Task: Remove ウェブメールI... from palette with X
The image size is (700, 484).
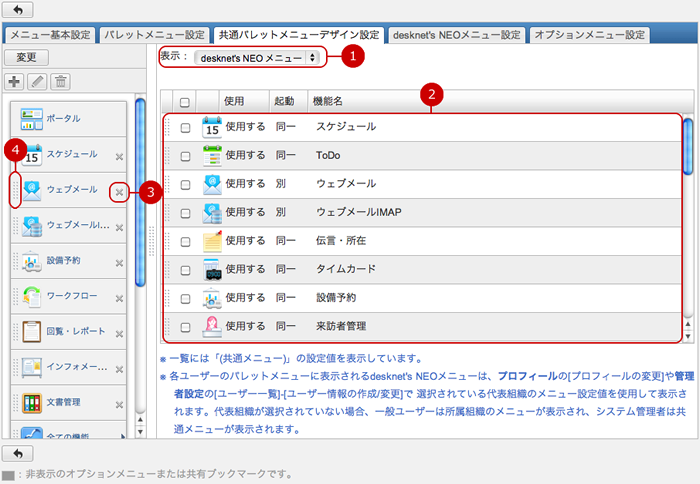Action: [x=119, y=228]
